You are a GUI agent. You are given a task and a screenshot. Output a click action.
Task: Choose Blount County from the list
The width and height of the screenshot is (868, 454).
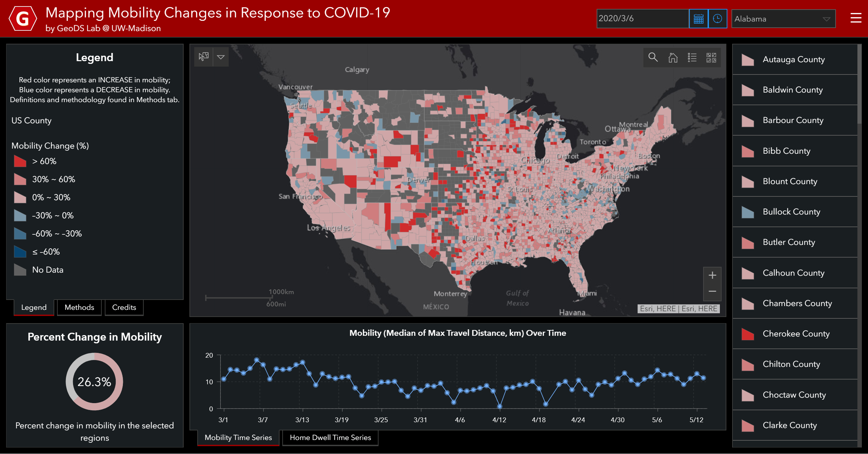click(795, 181)
